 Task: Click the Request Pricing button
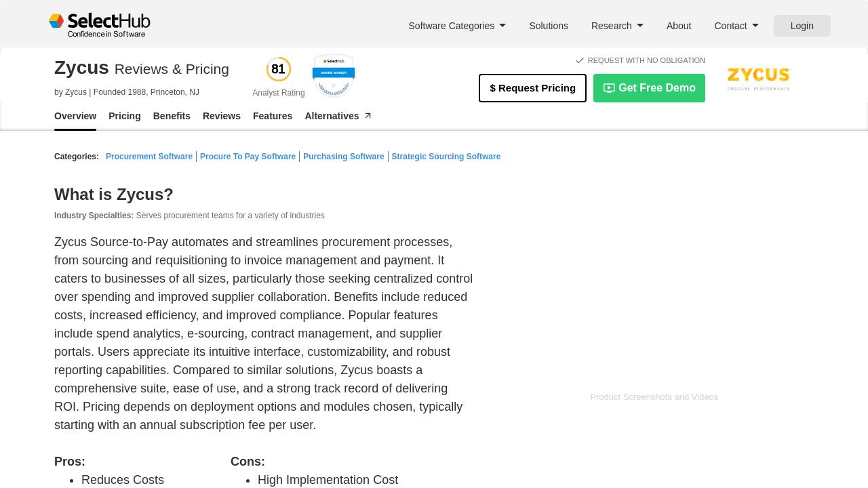(532, 88)
